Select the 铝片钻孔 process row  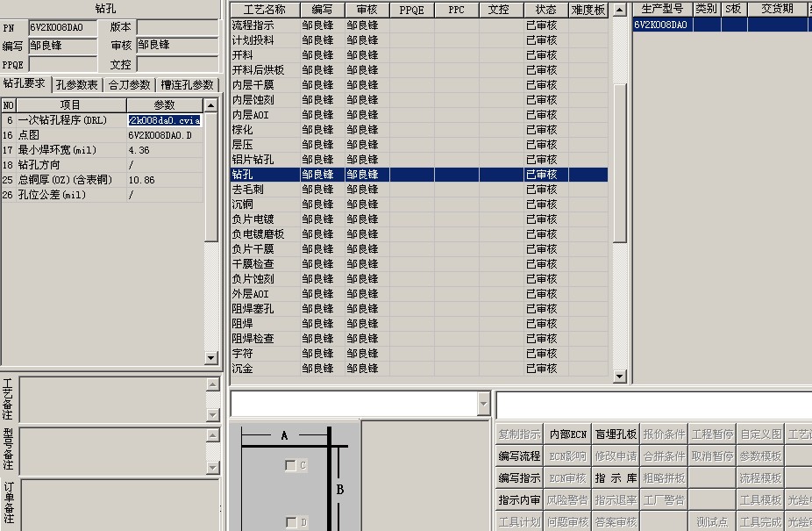419,160
